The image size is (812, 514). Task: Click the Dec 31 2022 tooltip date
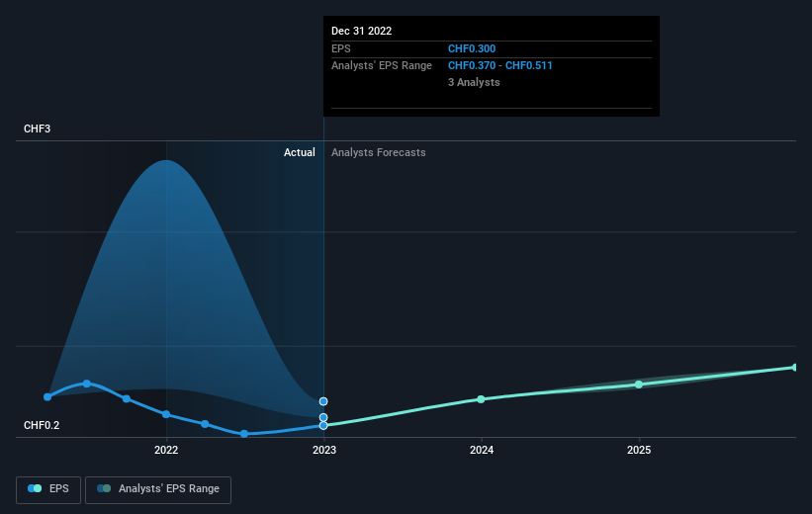click(x=361, y=31)
